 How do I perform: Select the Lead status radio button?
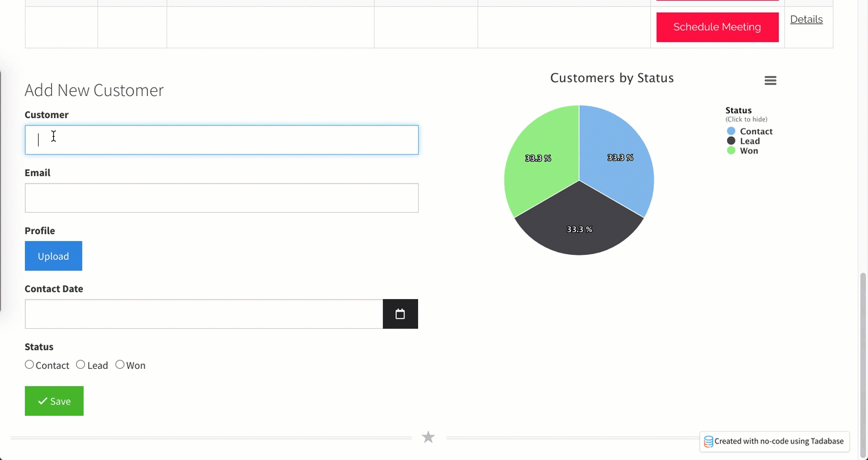81,365
